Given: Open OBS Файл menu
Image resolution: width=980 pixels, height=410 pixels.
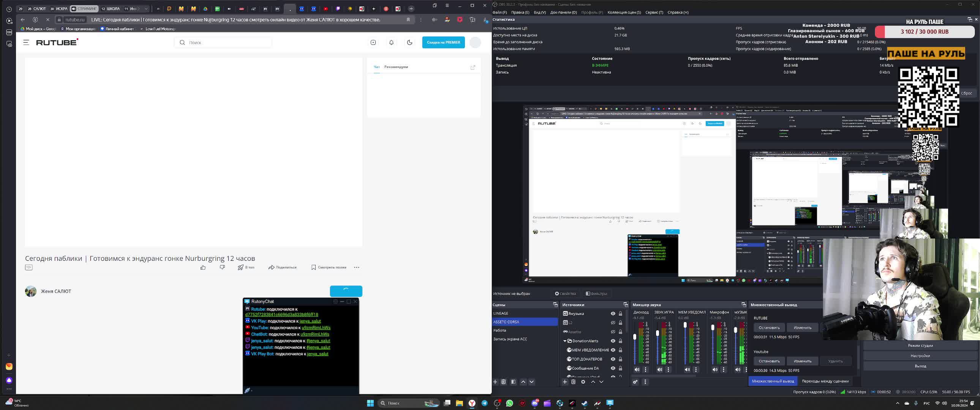Looking at the screenshot, I should pos(500,13).
